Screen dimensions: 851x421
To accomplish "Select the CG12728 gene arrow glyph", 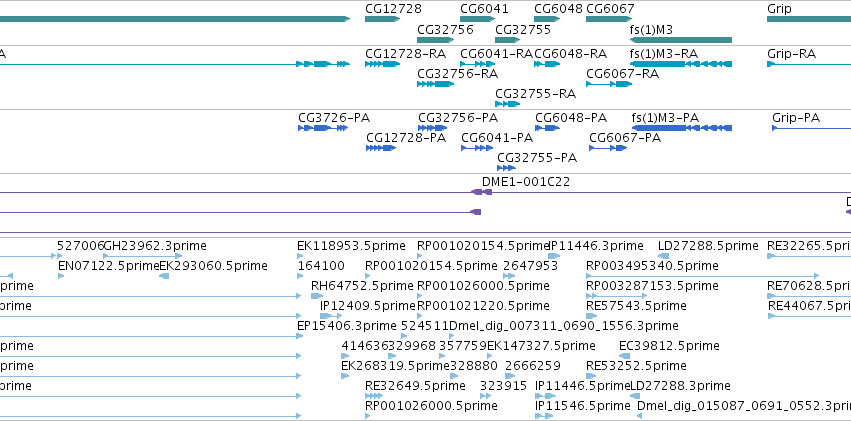I will pos(382,19).
